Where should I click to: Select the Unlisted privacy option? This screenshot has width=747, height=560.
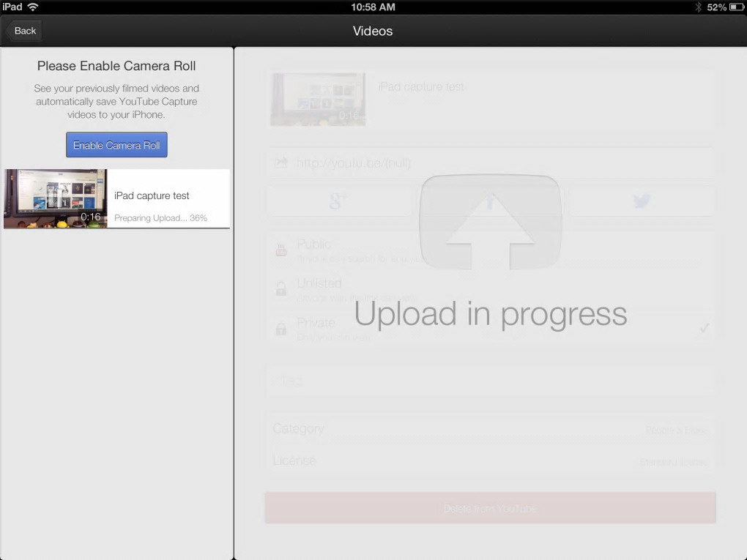(490, 290)
